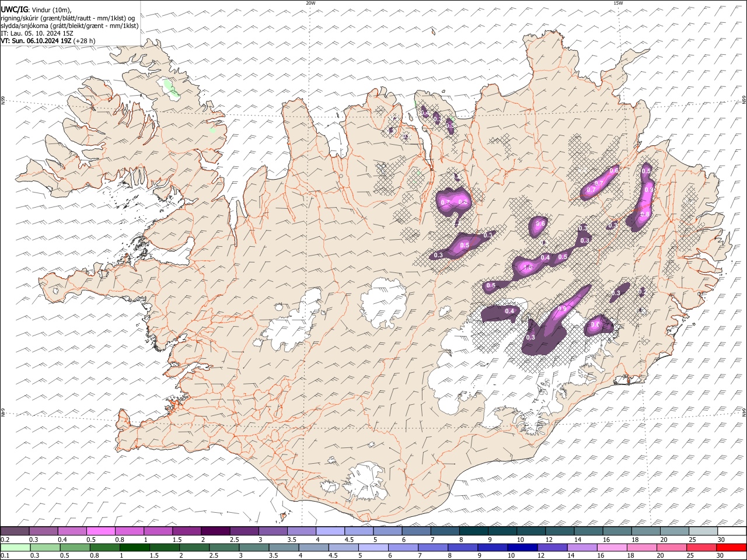747x560 pixels.
Task: Select the lower legend green swatch starting at 0.5
Action: coord(75,548)
